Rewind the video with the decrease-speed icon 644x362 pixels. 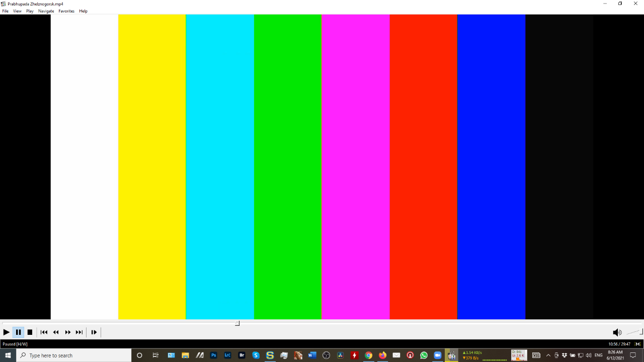coord(55,332)
